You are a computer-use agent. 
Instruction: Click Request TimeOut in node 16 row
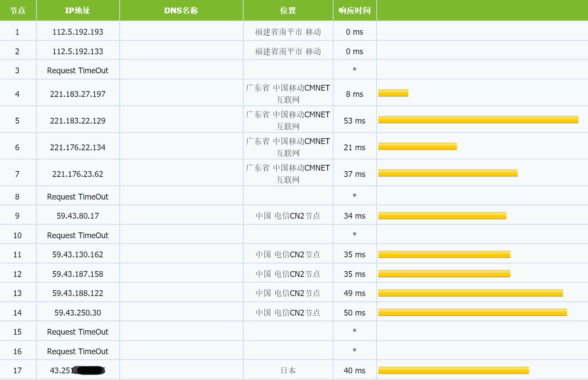coord(78,352)
